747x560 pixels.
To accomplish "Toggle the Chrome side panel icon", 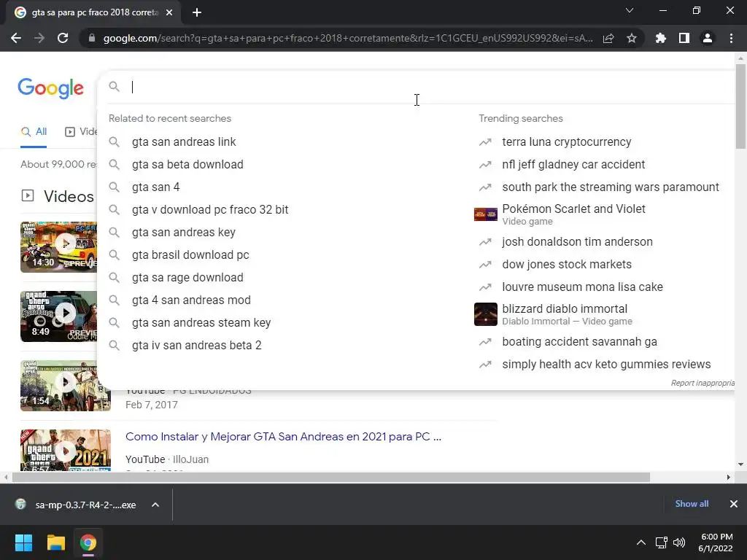I will (684, 38).
